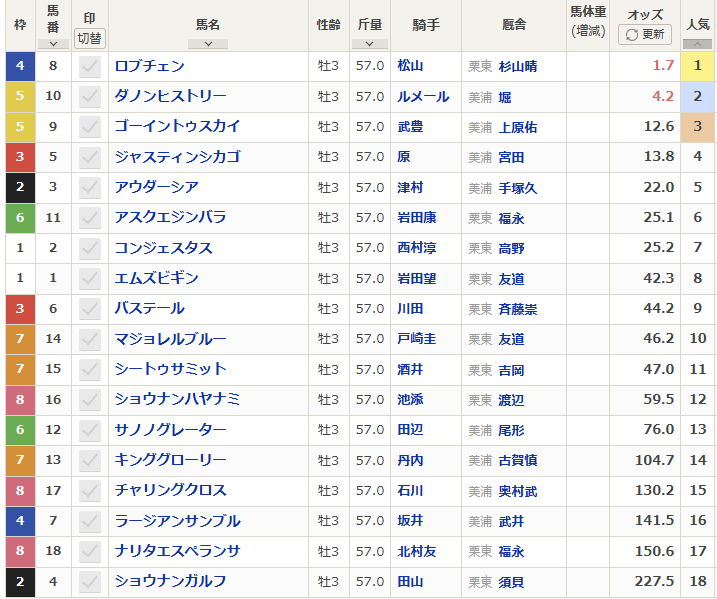Toggle mark checkbox for ショウナンガルフ
The height and width of the screenshot is (599, 717).
[x=90, y=582]
